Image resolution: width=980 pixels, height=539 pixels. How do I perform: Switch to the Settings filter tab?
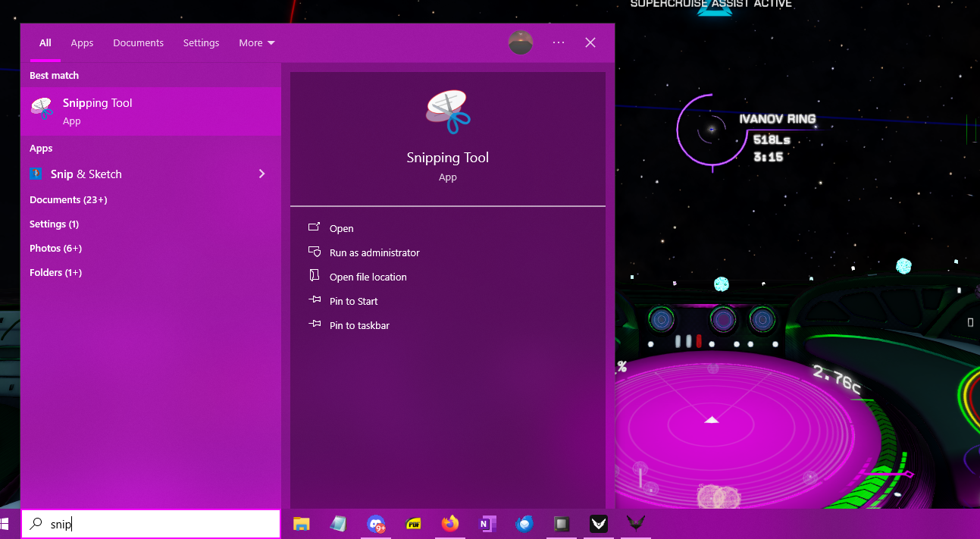tap(201, 43)
